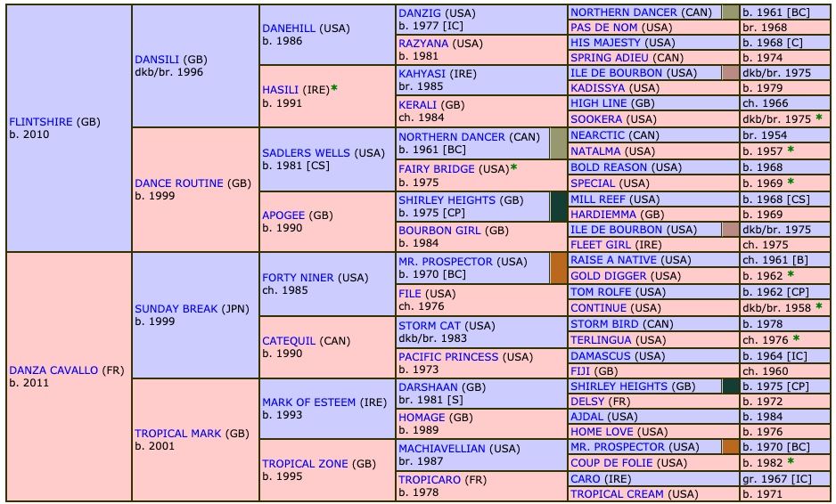Click the DANSILI (GB) pedigree link

[x=157, y=60]
